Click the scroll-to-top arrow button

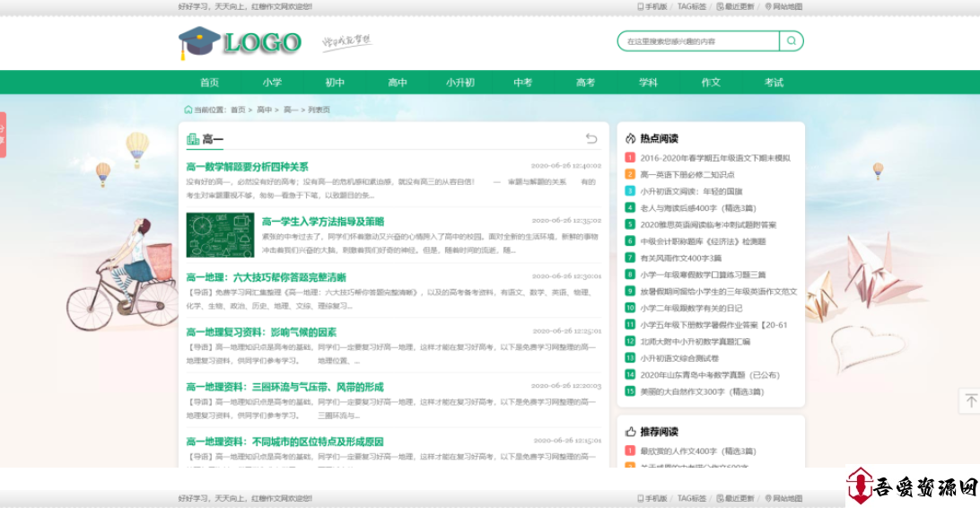pyautogui.click(x=970, y=401)
